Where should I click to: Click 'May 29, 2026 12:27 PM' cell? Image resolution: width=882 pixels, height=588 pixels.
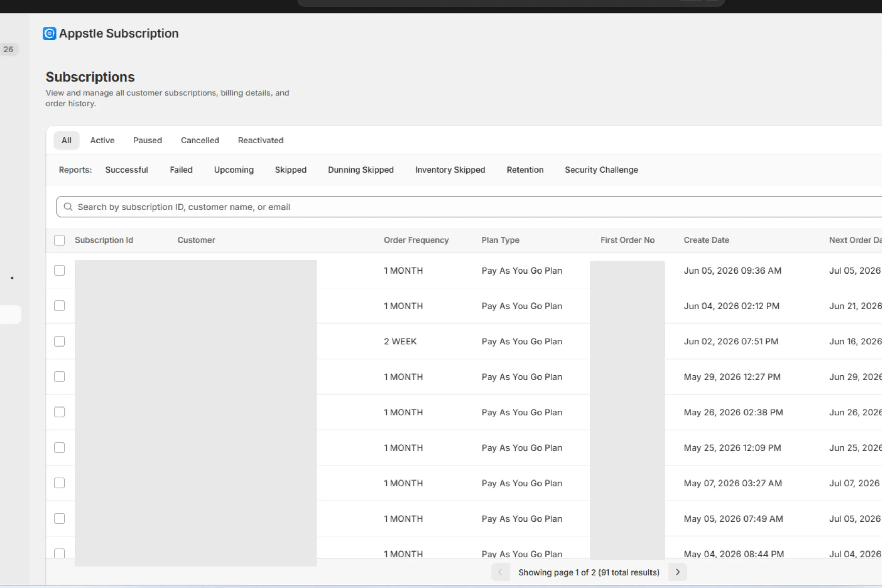point(732,376)
